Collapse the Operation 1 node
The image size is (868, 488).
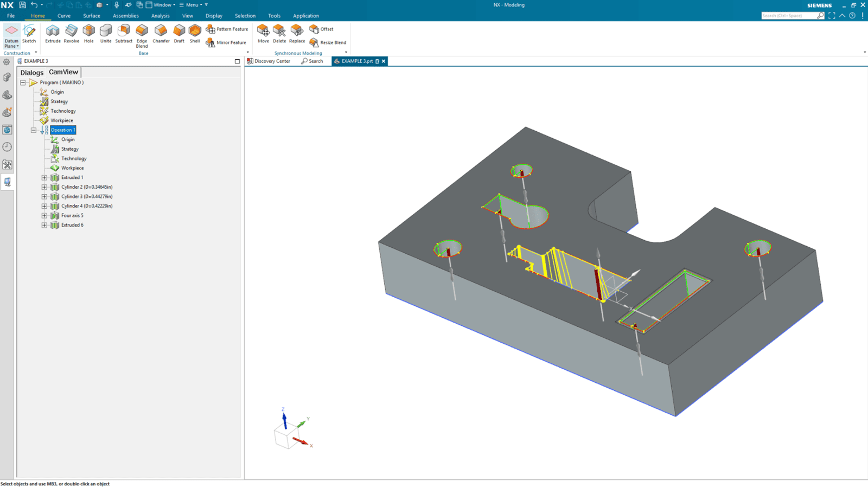[x=34, y=130]
